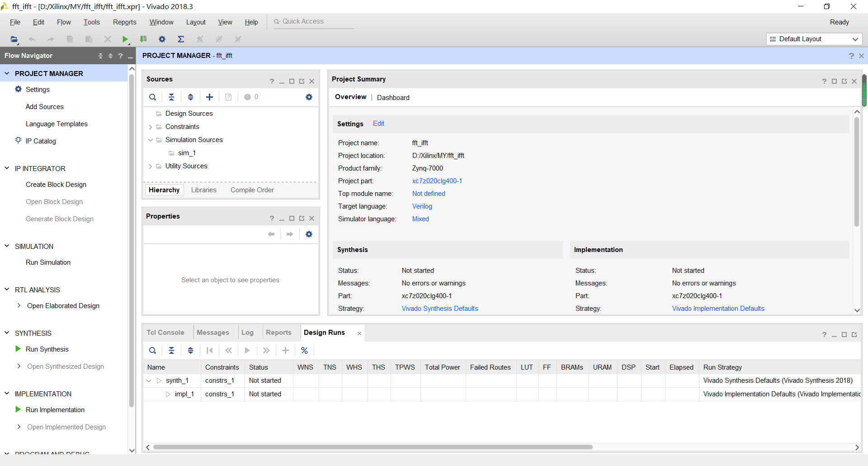Collapse Simulation Sources folder
The height and width of the screenshot is (466, 868).
[x=151, y=140]
